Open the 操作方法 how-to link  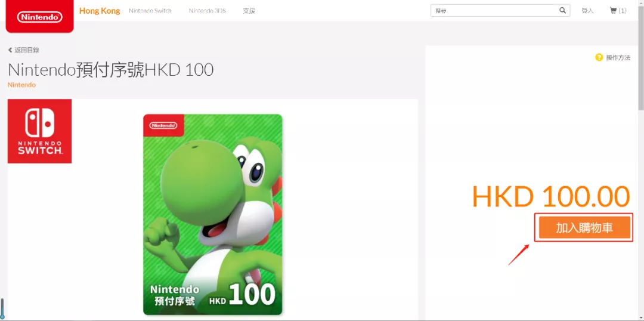[618, 57]
